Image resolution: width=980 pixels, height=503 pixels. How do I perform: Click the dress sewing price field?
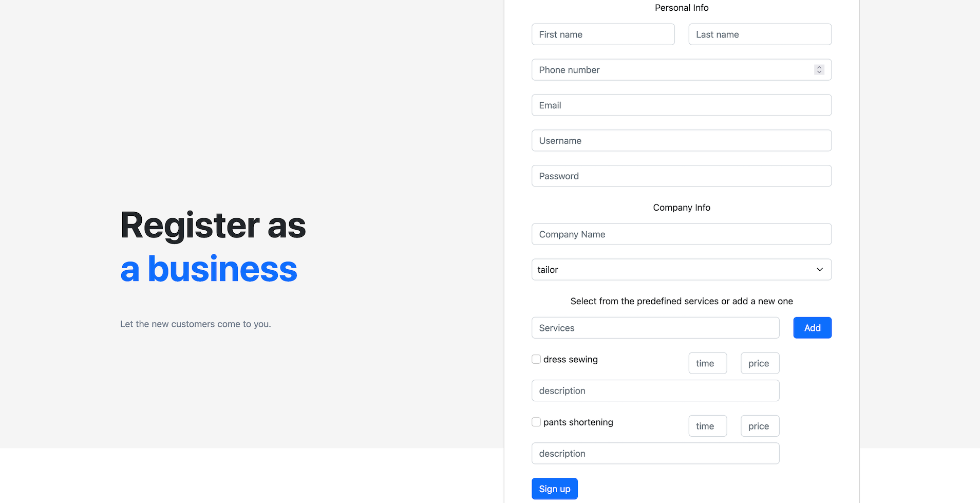[760, 363]
